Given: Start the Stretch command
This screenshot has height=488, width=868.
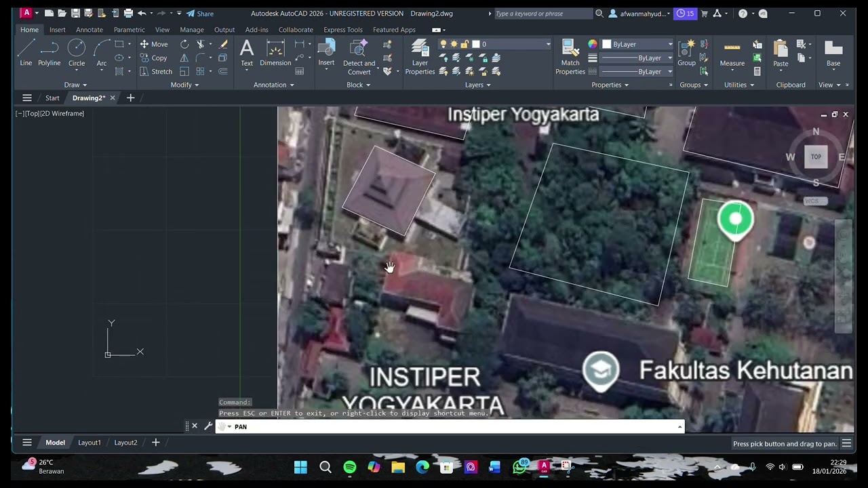Looking at the screenshot, I should click(156, 71).
